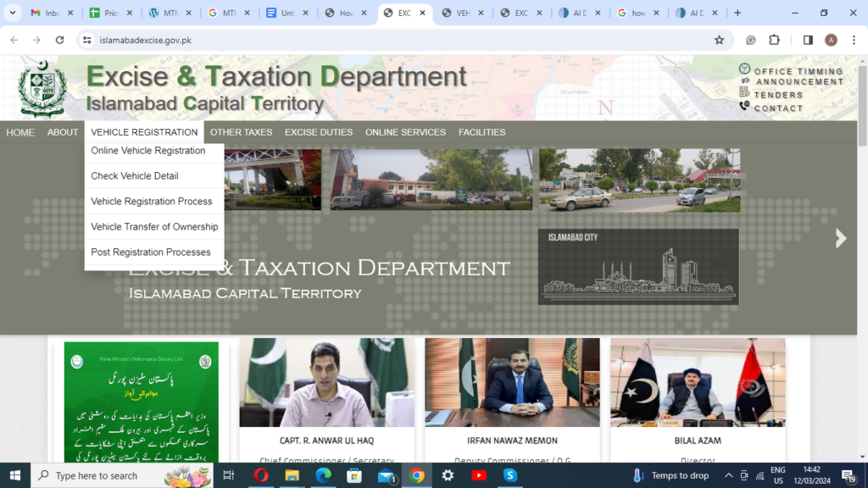This screenshot has width=868, height=488.
Task: Open Vehicle Transfer of Ownership page
Action: pos(153,226)
